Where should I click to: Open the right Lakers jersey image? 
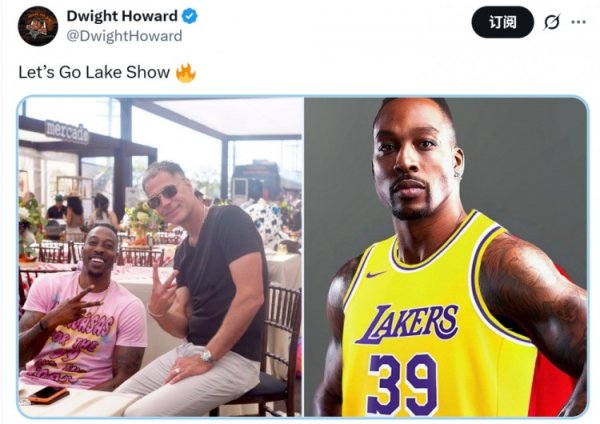click(446, 257)
